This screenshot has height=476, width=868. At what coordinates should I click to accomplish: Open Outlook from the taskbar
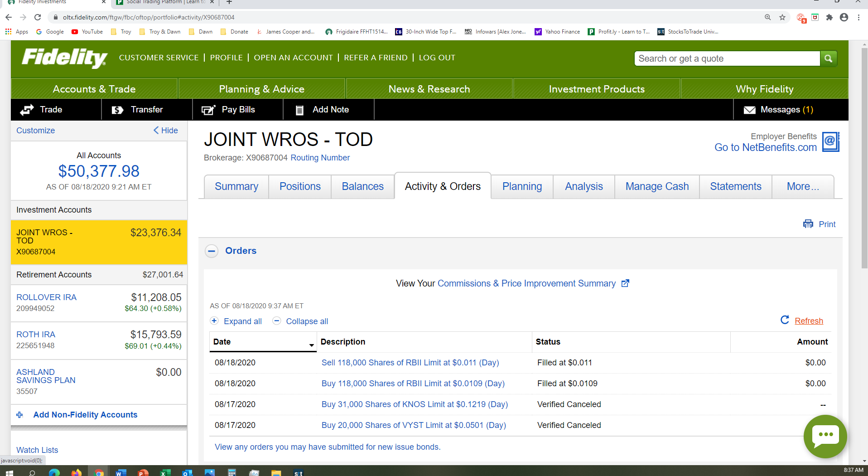pos(187,473)
